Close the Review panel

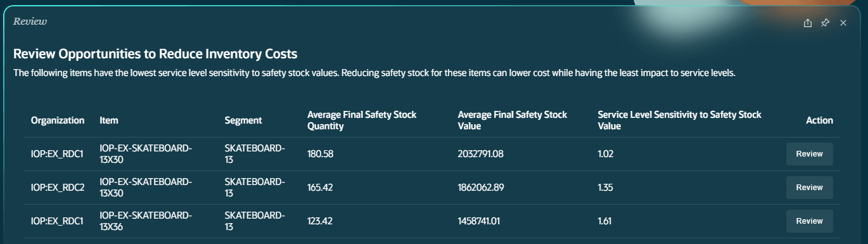pos(843,23)
